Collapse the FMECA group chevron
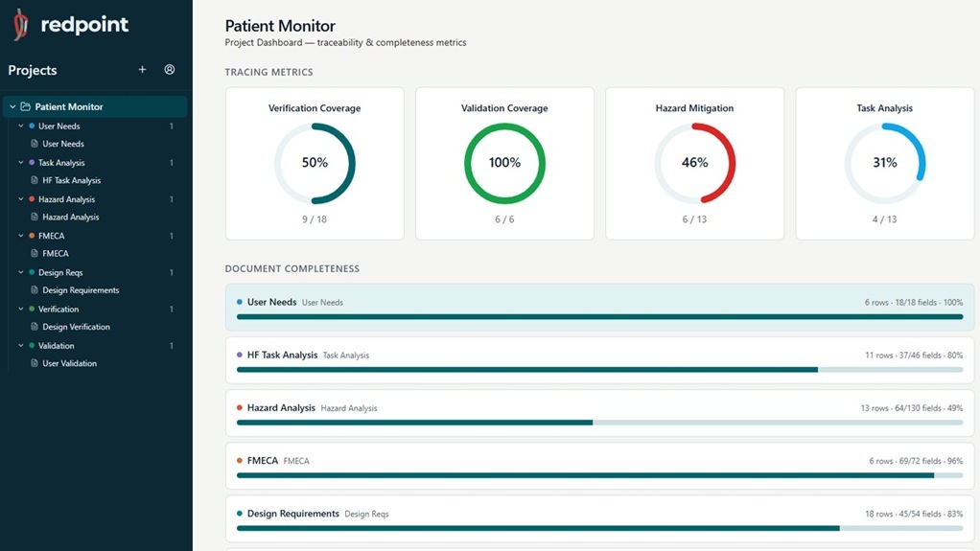 click(21, 236)
